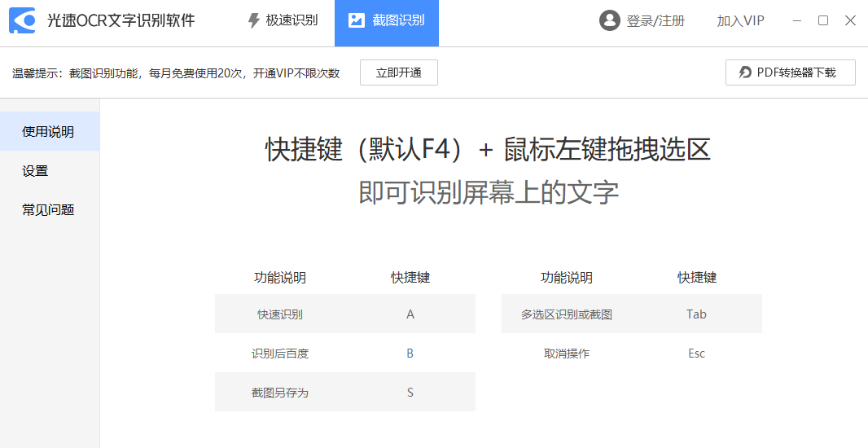Image resolution: width=868 pixels, height=448 pixels.
Task: Click the 加入VIP link
Action: pos(741,21)
